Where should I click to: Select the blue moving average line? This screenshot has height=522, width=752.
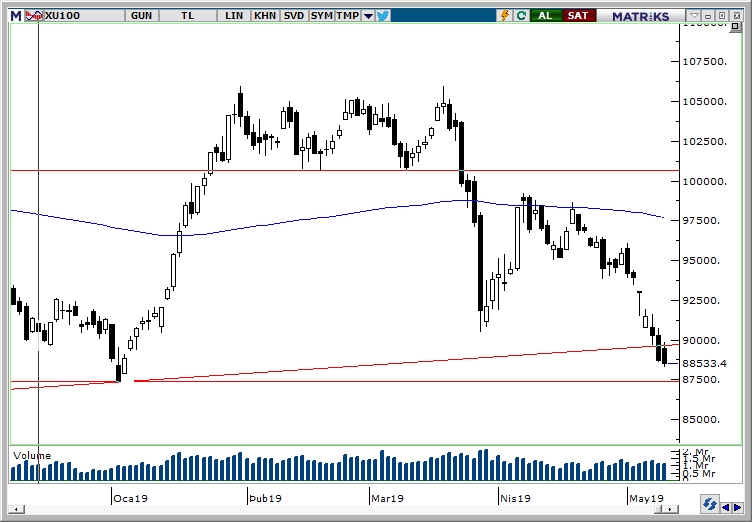(336, 215)
